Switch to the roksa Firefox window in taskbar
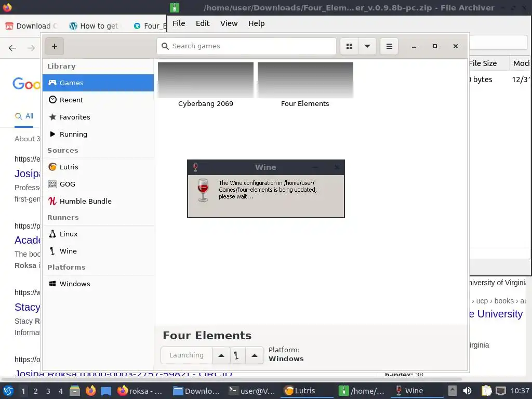Screen dimensions: 532x399 click(x=140, y=391)
